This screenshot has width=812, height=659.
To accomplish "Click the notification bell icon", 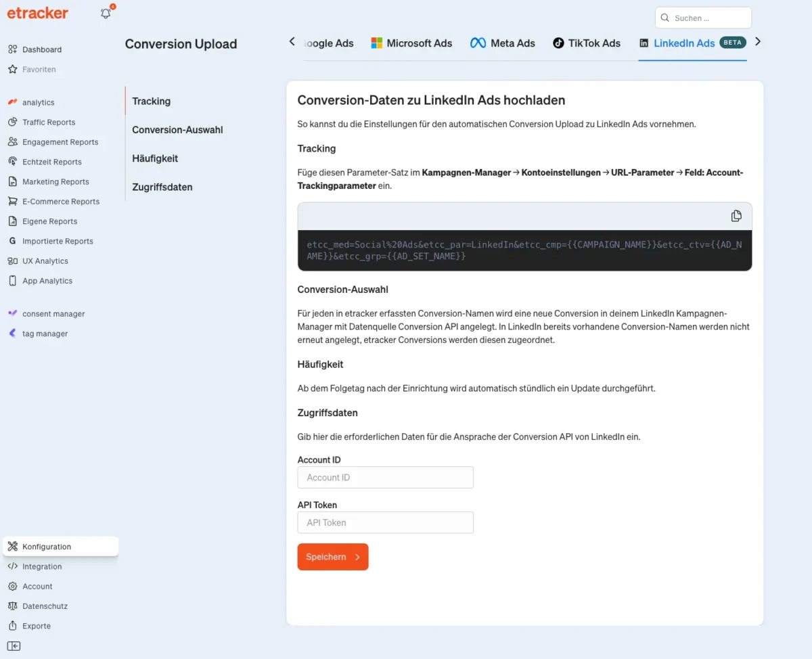I will [x=106, y=14].
